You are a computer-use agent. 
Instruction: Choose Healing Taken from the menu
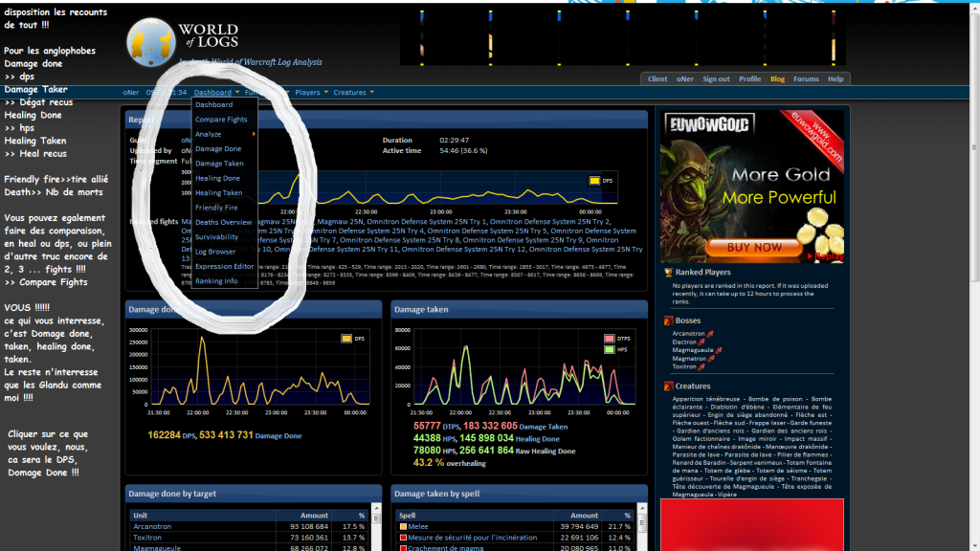click(219, 193)
